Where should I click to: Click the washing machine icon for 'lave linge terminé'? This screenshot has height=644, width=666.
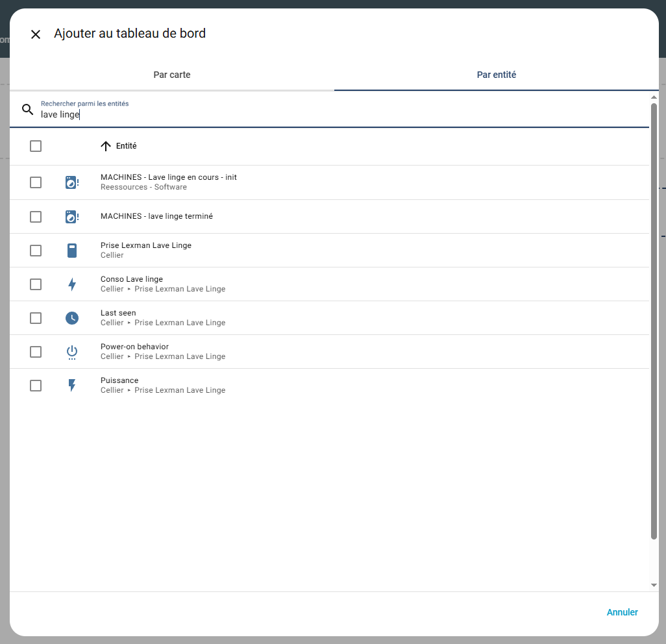(x=71, y=217)
